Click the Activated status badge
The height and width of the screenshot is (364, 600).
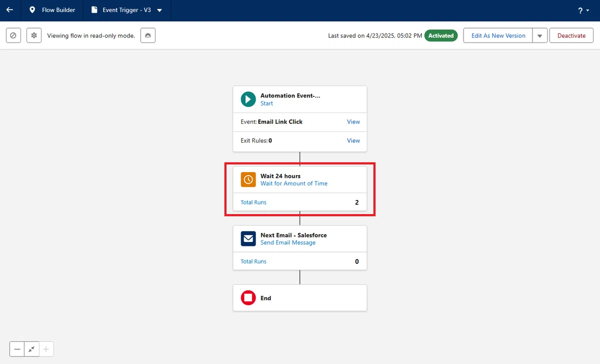(x=441, y=35)
